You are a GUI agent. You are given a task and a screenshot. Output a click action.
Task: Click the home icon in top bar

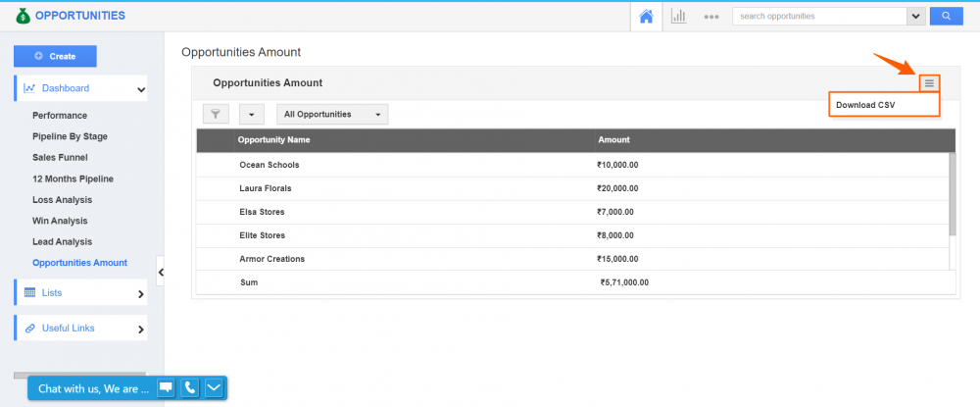[x=646, y=17]
